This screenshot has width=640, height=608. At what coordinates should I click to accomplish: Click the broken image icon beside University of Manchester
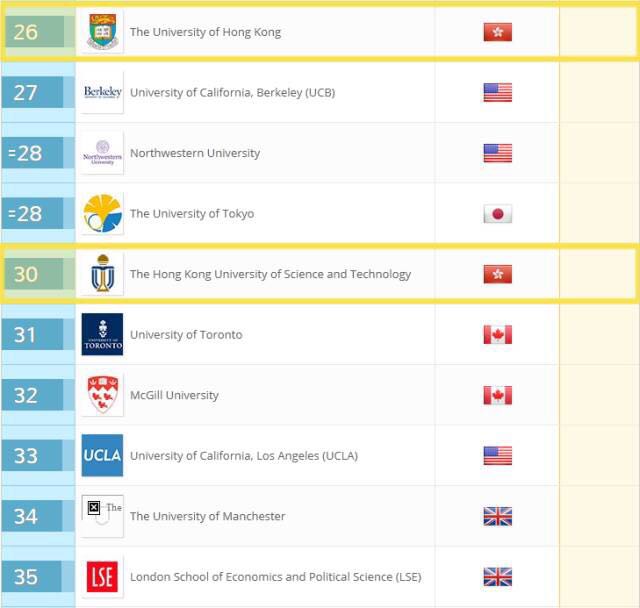[x=94, y=508]
